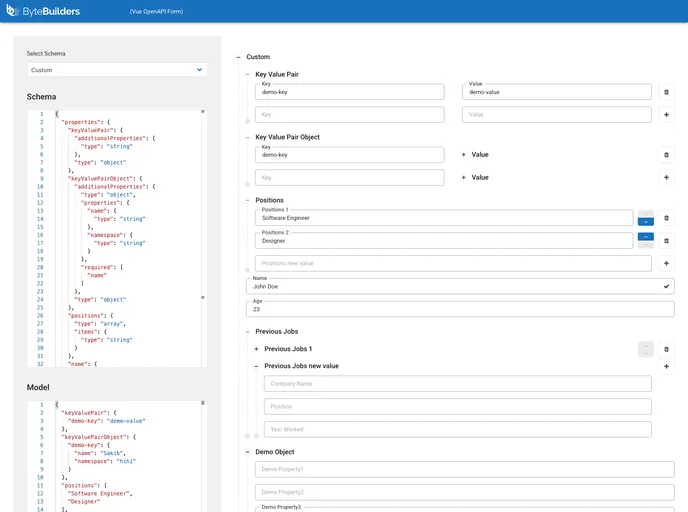Image resolution: width=688 pixels, height=512 pixels.
Task: Add new key value pair object row
Action: [666, 177]
